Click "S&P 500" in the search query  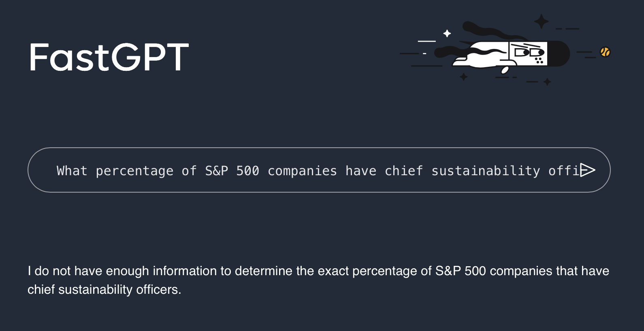click(232, 171)
